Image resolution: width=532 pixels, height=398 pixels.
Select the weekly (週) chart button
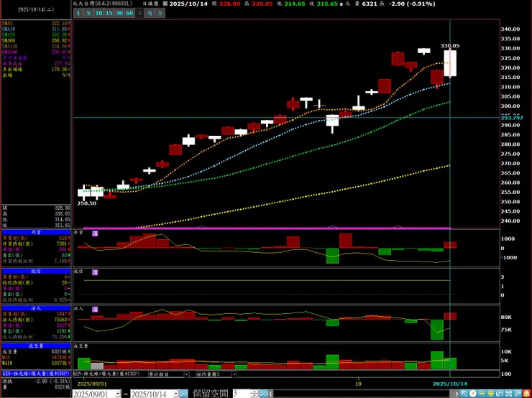click(150, 13)
